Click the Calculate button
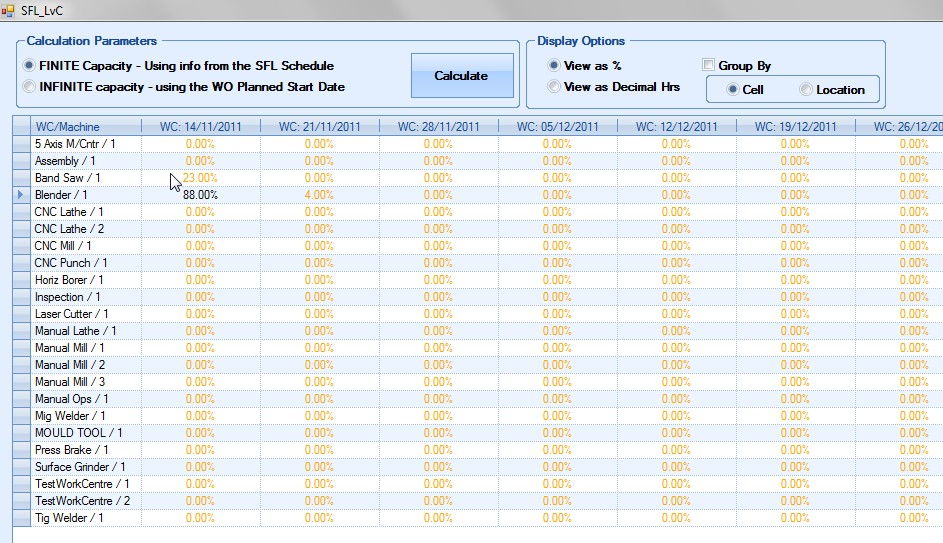Screen dimensions: 943x543 click(461, 76)
